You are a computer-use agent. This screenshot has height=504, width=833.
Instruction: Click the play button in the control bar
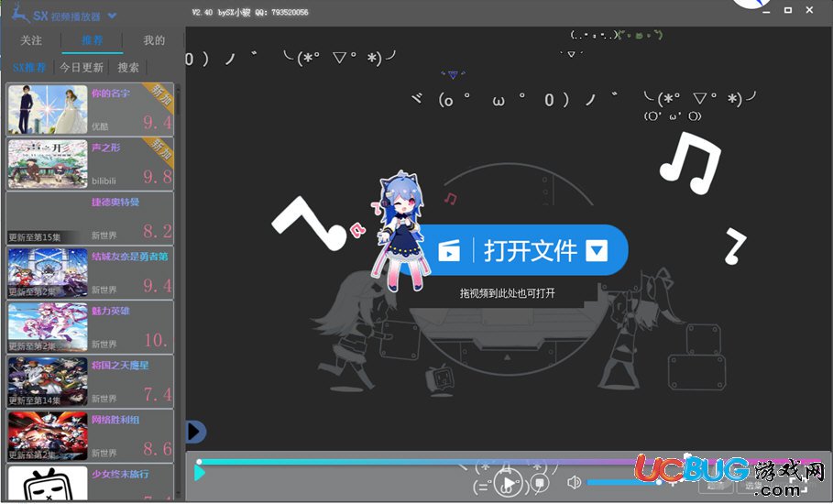pos(508,484)
